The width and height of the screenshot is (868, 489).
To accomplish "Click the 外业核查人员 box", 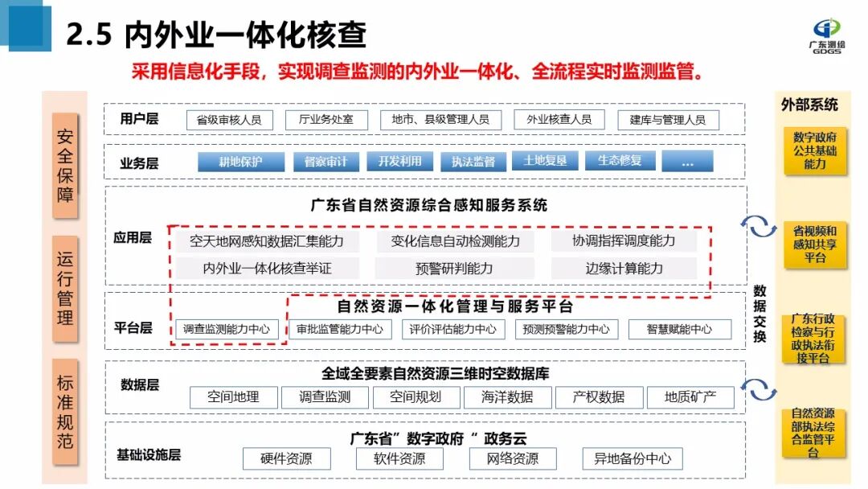I will (559, 120).
